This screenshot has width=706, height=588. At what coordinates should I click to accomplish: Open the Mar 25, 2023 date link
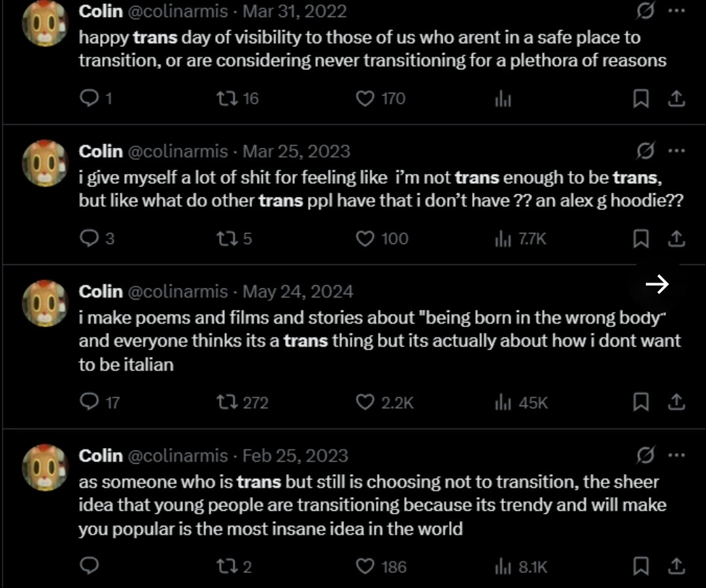point(296,151)
